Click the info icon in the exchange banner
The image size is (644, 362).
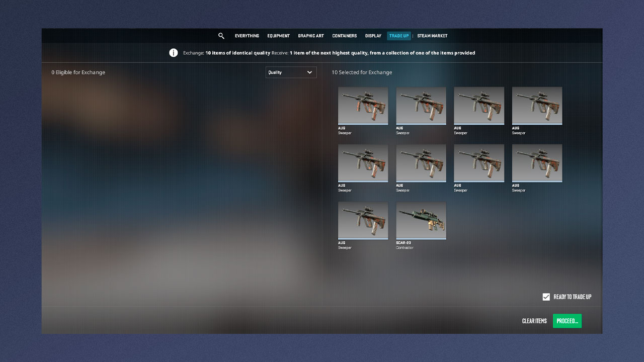(x=173, y=52)
